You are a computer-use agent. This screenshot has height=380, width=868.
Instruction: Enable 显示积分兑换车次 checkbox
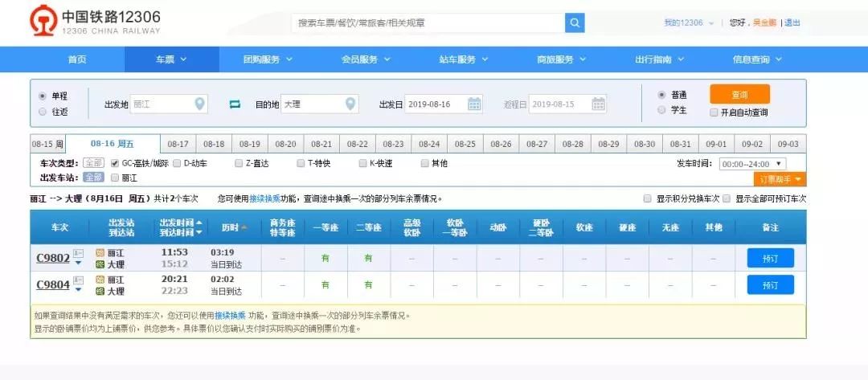pyautogui.click(x=648, y=198)
